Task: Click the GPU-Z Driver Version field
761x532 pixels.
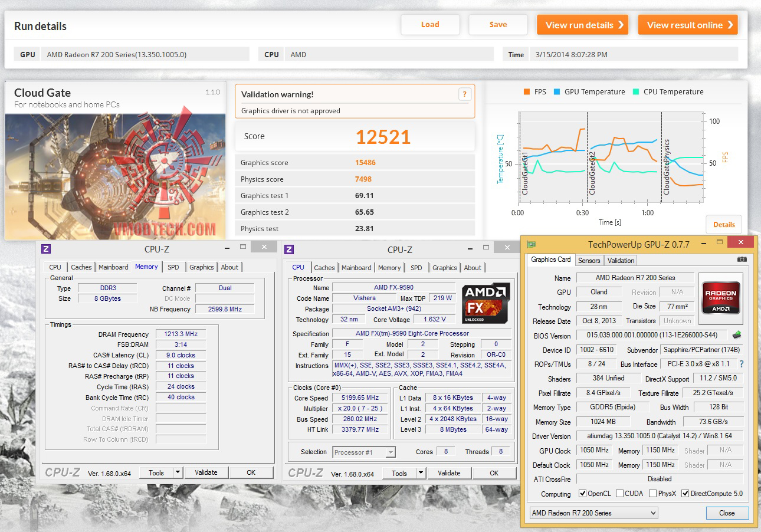Action: pyautogui.click(x=660, y=436)
